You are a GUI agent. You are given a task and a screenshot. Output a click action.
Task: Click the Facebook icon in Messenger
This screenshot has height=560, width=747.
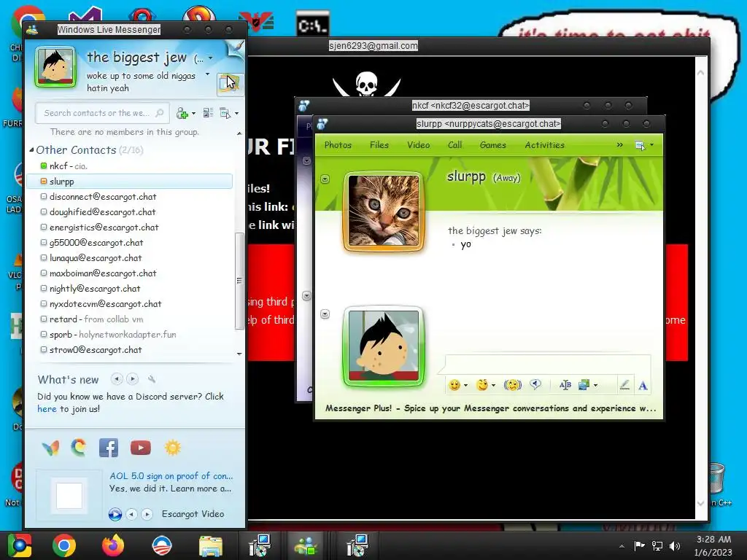109,448
